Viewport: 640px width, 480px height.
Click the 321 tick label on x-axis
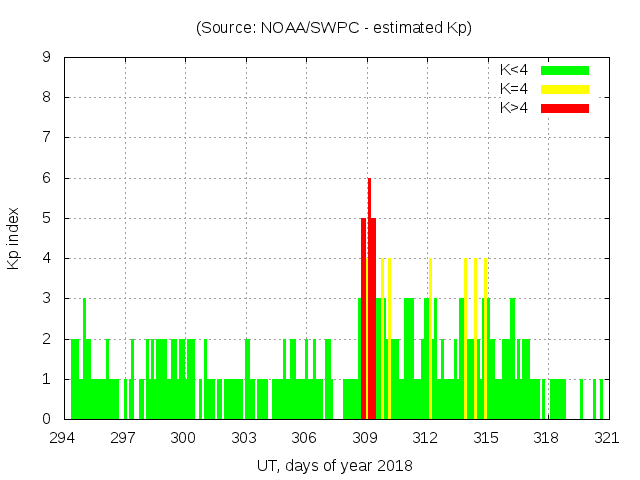point(606,438)
